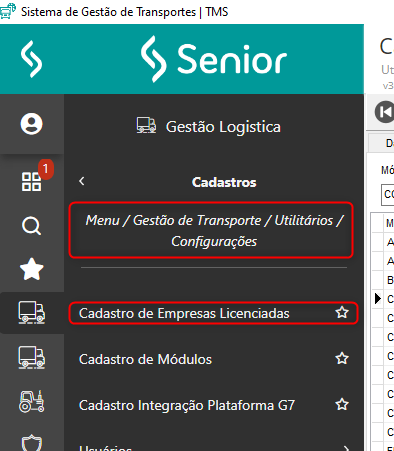This screenshot has height=451, width=394.
Task: Star Cadastro Integração Plataforma G7
Action: click(342, 405)
